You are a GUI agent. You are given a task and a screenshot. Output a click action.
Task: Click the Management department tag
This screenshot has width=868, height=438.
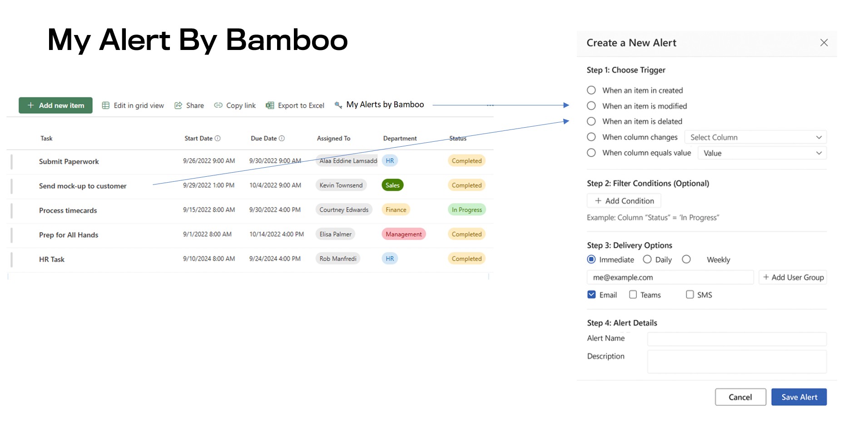403,234
